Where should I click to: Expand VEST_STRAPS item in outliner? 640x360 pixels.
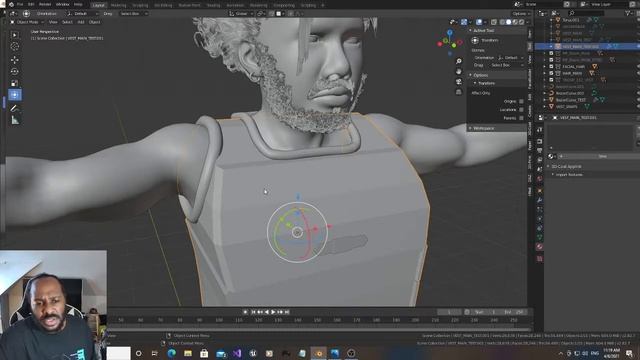(544, 107)
